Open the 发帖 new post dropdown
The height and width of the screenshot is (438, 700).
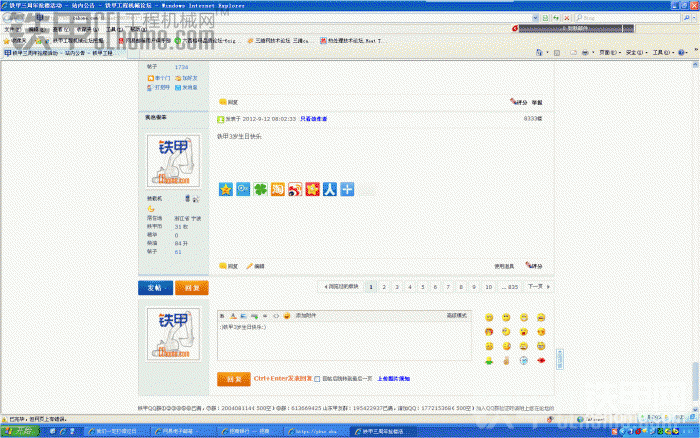click(x=155, y=287)
